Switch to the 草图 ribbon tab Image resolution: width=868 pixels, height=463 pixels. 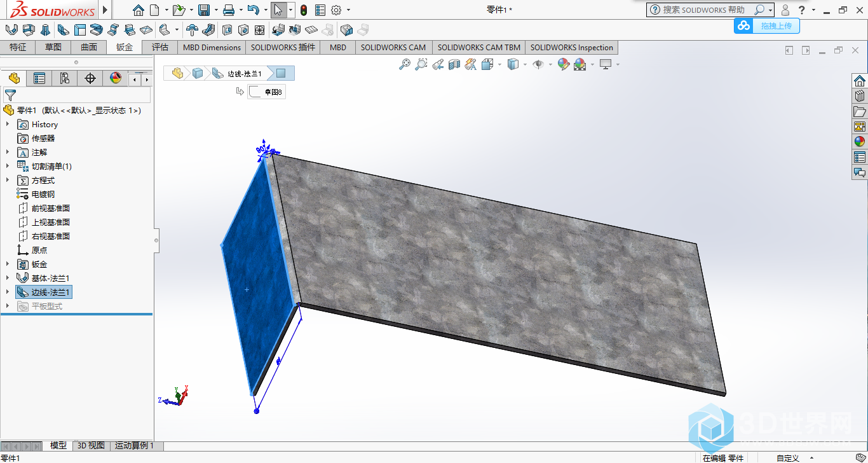(x=53, y=47)
